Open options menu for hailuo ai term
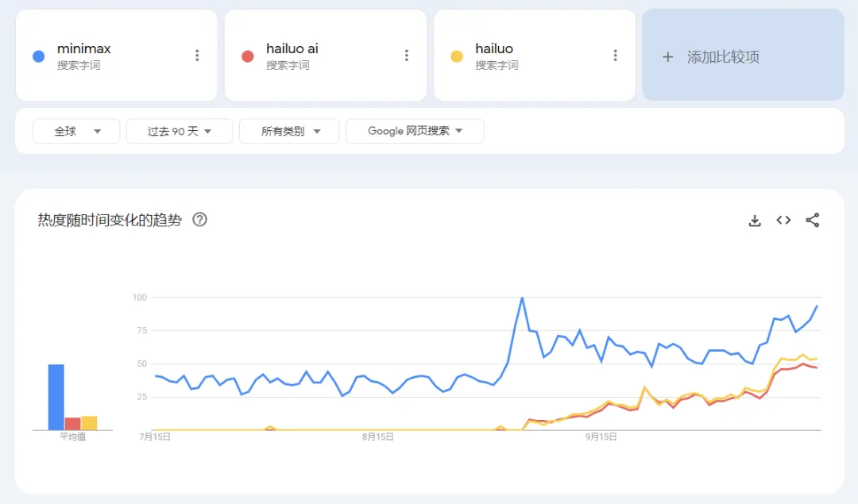The height and width of the screenshot is (504, 858). tap(406, 56)
